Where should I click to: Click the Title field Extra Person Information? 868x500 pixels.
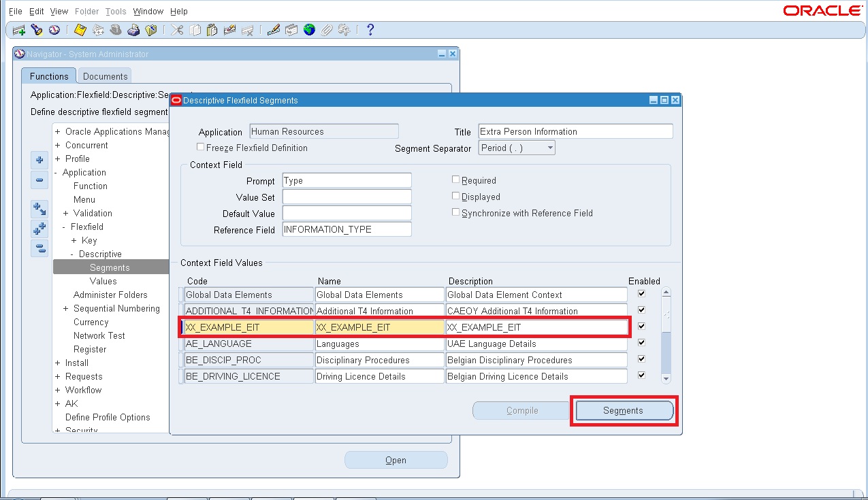(x=575, y=131)
